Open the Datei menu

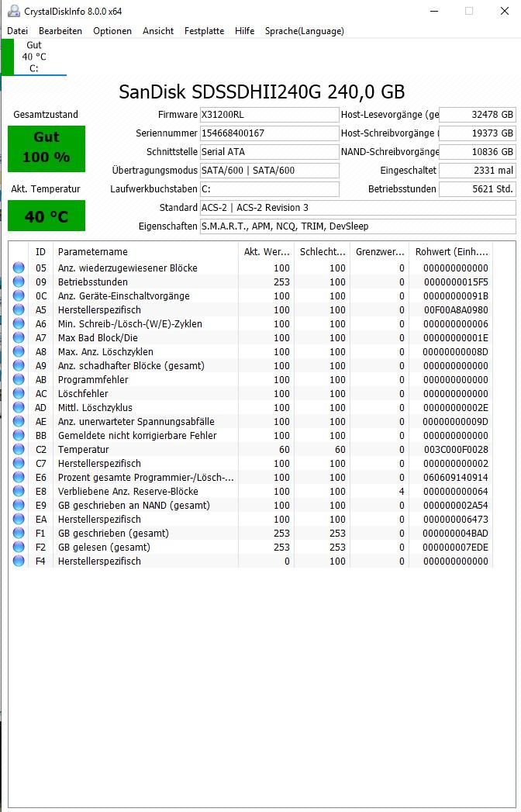[x=18, y=31]
